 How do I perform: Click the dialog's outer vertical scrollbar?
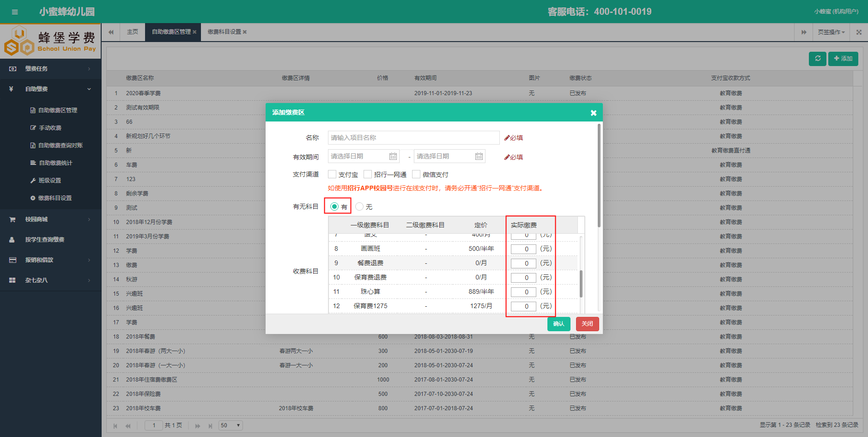pos(599,176)
